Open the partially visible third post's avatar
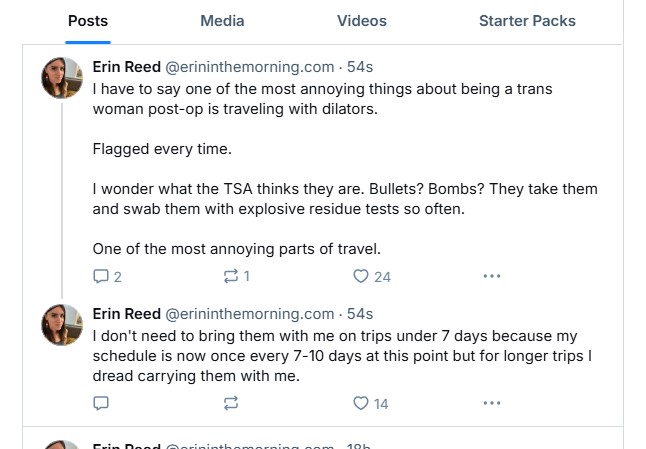 click(x=62, y=445)
